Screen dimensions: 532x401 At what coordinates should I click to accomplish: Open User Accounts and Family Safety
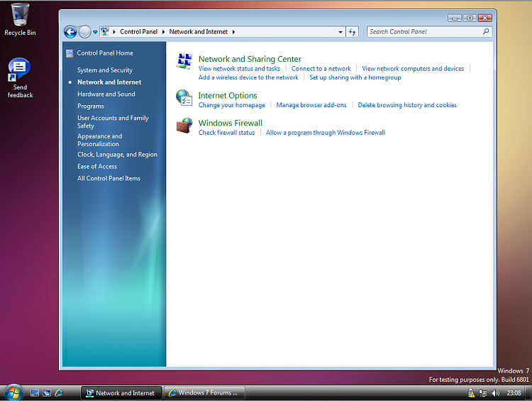(x=113, y=122)
